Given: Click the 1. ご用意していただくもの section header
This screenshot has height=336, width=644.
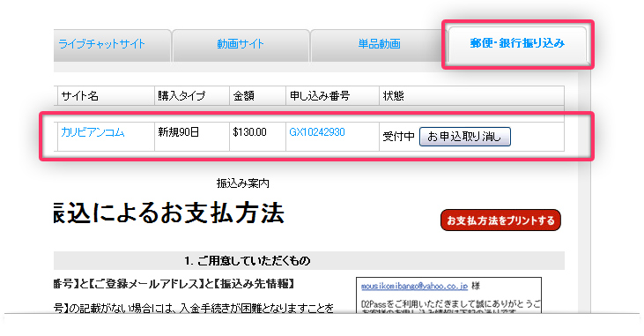Looking at the screenshot, I should click(x=309, y=261).
